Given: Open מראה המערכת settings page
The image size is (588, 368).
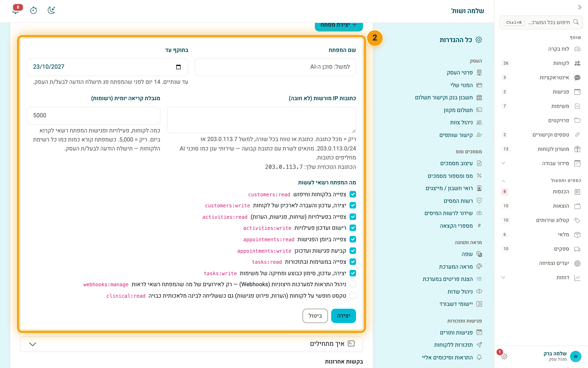Looking at the screenshot, I should (x=460, y=267).
